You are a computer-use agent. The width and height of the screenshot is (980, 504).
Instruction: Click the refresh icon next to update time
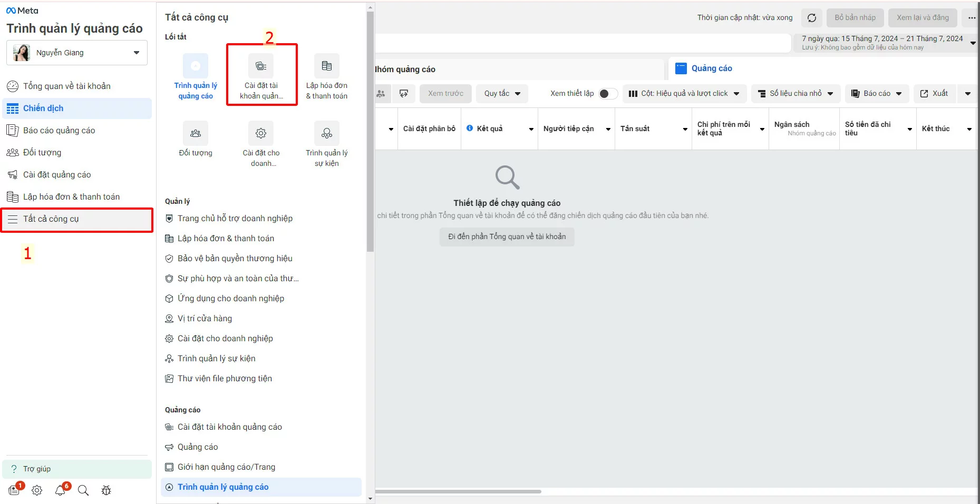812,18
